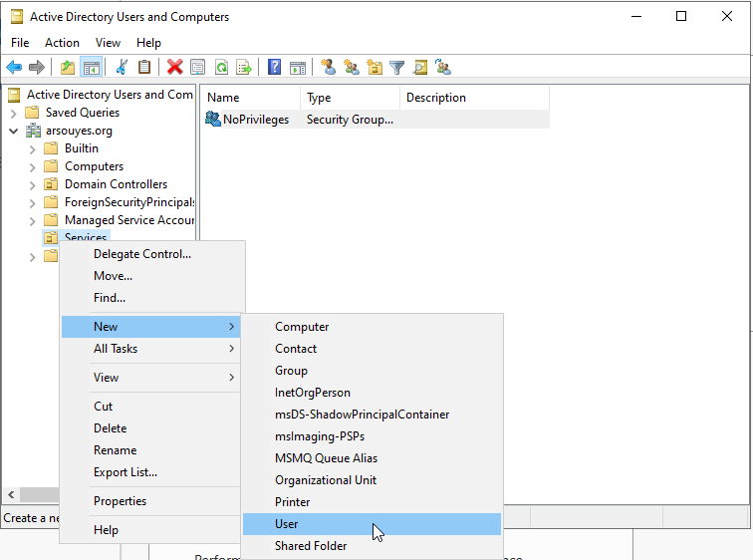Choose Rename from context menu
The height and width of the screenshot is (560, 753).
[150, 450]
